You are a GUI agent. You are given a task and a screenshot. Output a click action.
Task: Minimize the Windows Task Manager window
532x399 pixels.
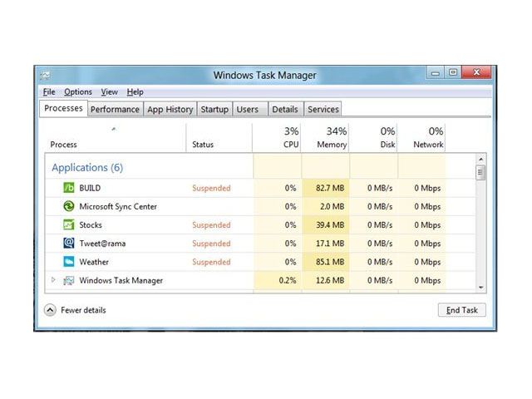click(436, 72)
